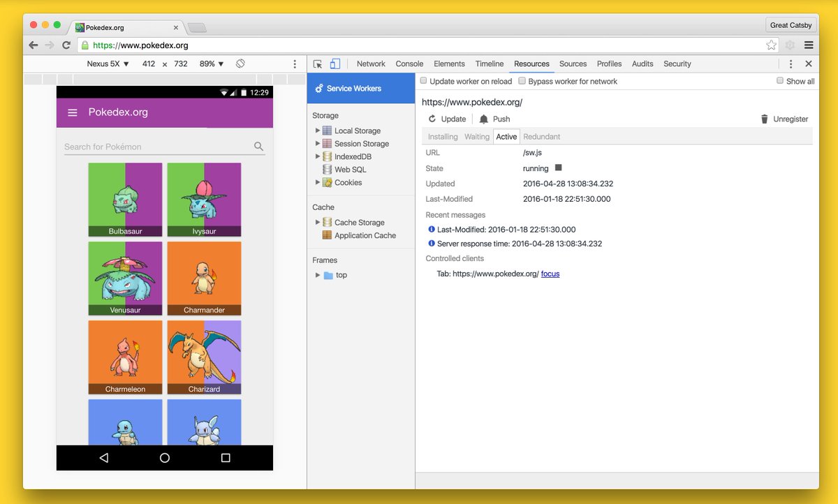Expand Session Storage tree node
Screen dimensions: 838x504
[318, 143]
